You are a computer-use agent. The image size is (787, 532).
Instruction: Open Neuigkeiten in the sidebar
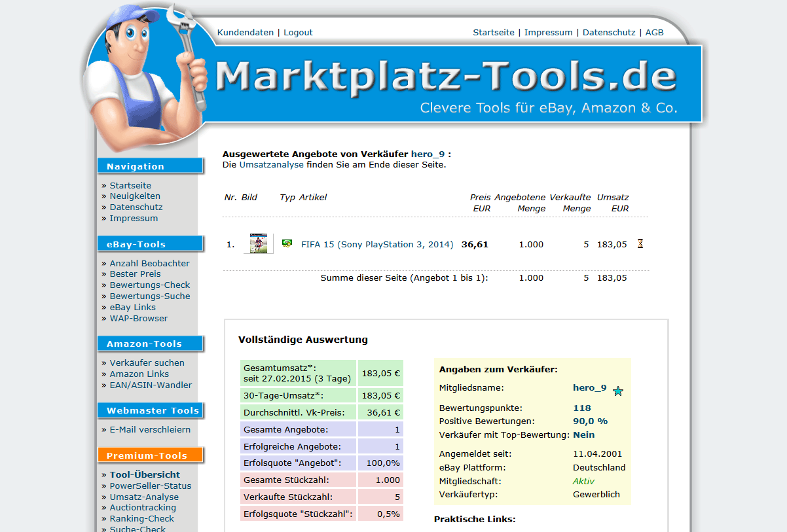(135, 196)
